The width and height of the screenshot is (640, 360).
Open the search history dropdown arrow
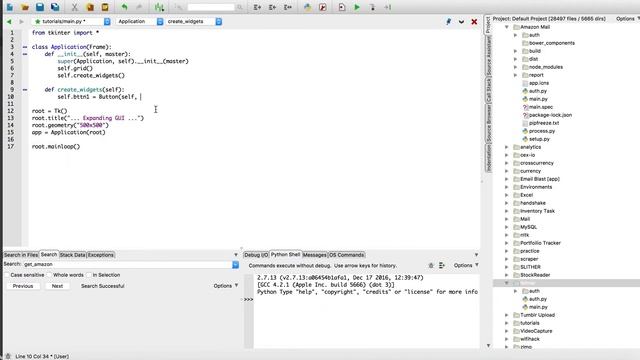(x=236, y=264)
